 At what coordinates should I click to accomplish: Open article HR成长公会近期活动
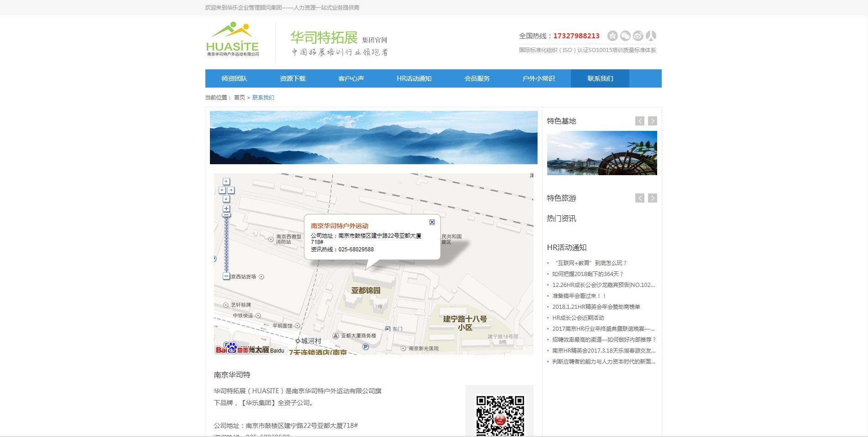(x=578, y=318)
